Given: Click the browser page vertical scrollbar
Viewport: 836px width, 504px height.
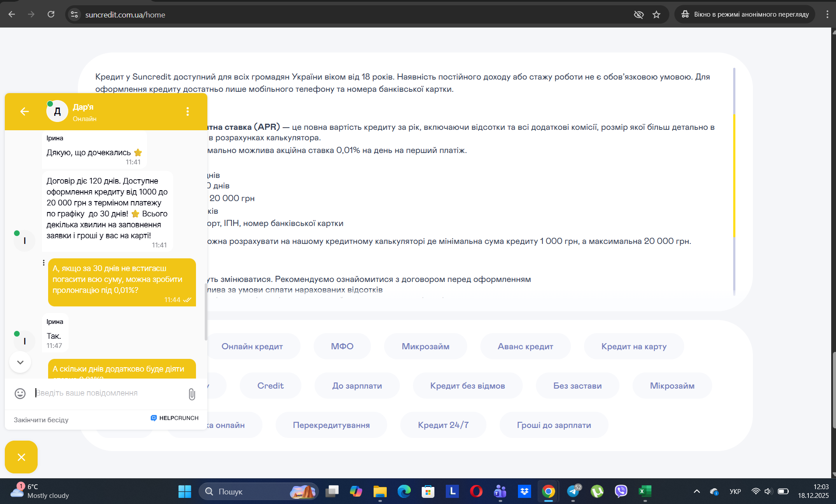Looking at the screenshot, I should [833, 389].
